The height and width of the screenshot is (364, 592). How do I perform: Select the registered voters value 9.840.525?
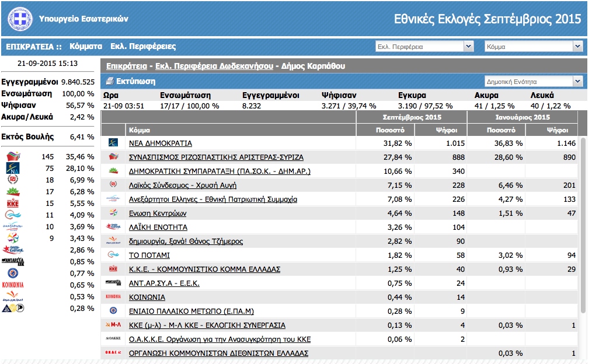(x=78, y=82)
